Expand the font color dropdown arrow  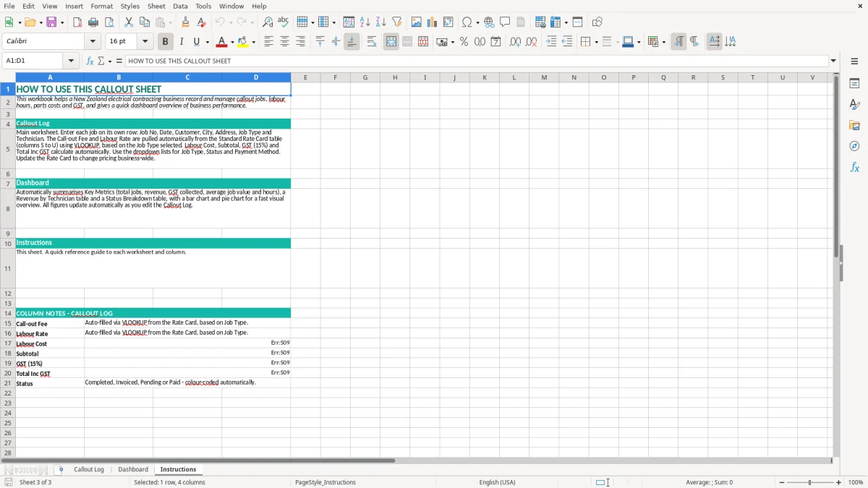(231, 42)
